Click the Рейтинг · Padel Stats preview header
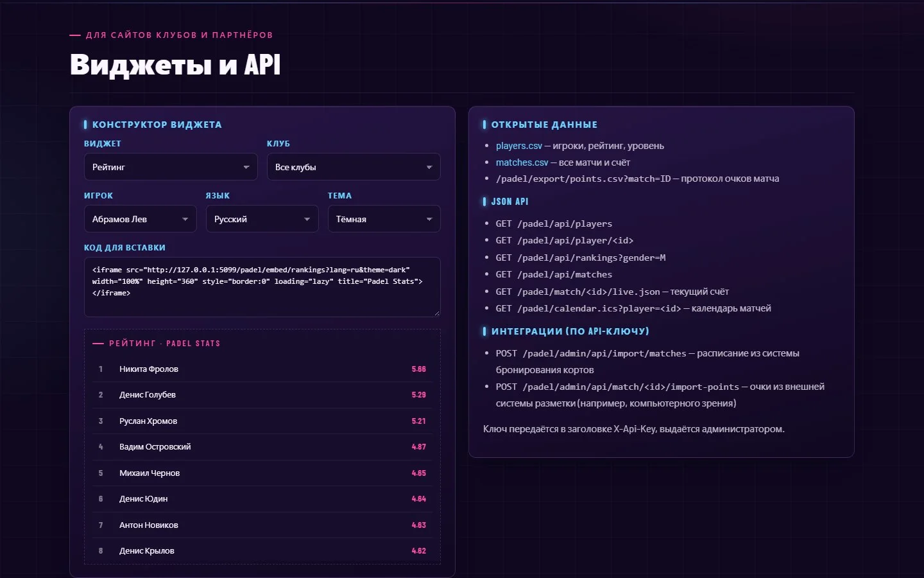The width and height of the screenshot is (924, 578). click(x=164, y=344)
